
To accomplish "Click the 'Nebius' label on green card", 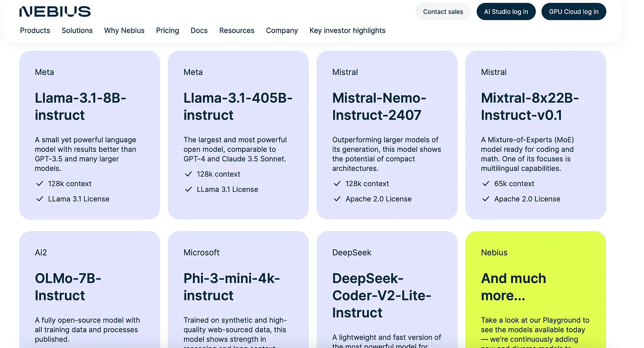I will (494, 253).
